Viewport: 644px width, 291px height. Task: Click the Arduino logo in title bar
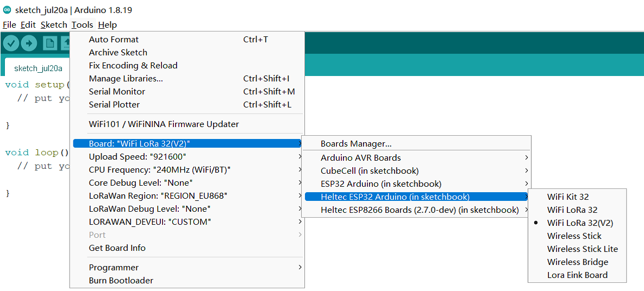tap(7, 10)
